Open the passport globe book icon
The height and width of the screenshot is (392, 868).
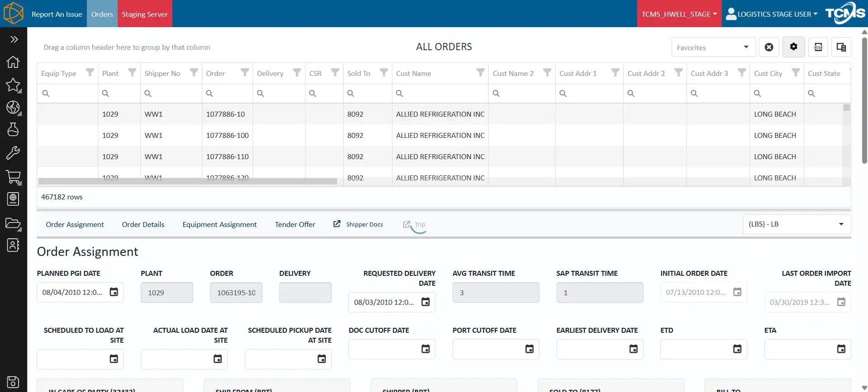coord(13,199)
